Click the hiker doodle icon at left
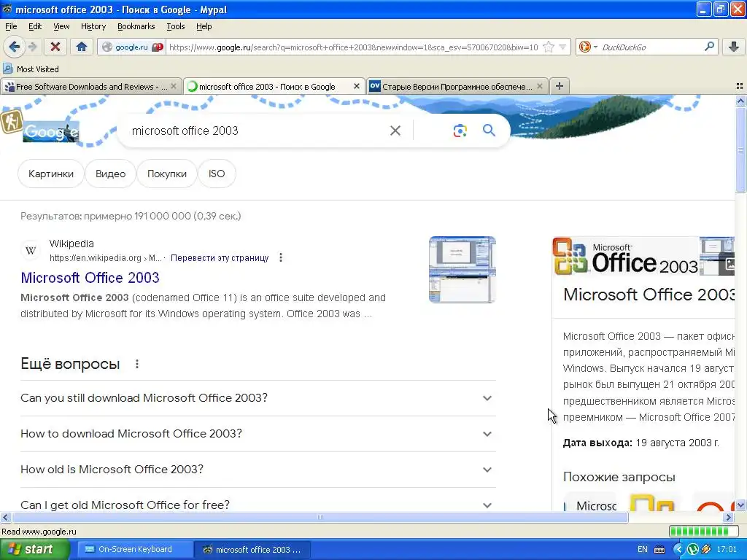Viewport: 747px width, 560px height. (x=12, y=121)
